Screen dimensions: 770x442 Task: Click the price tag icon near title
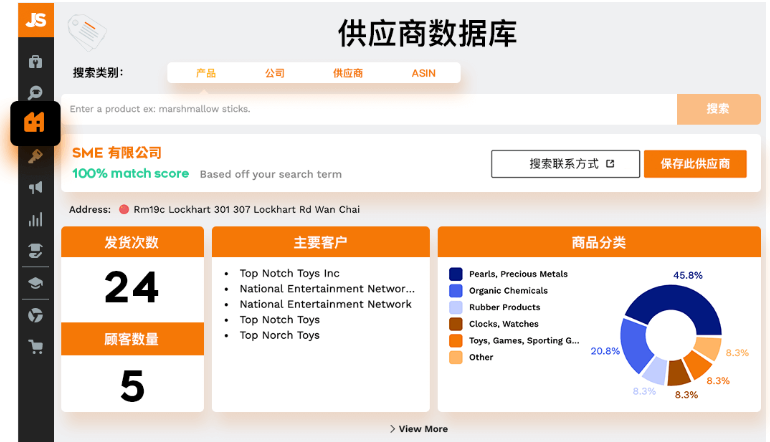coord(87,32)
